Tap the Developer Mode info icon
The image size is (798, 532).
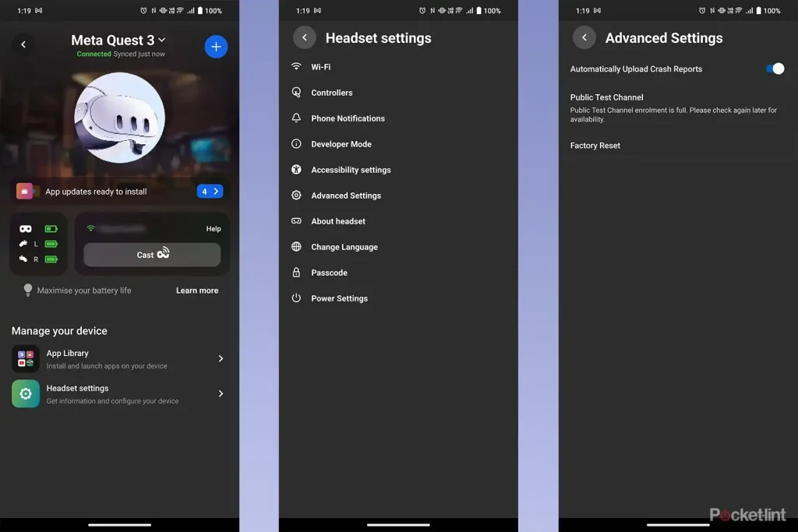[296, 144]
